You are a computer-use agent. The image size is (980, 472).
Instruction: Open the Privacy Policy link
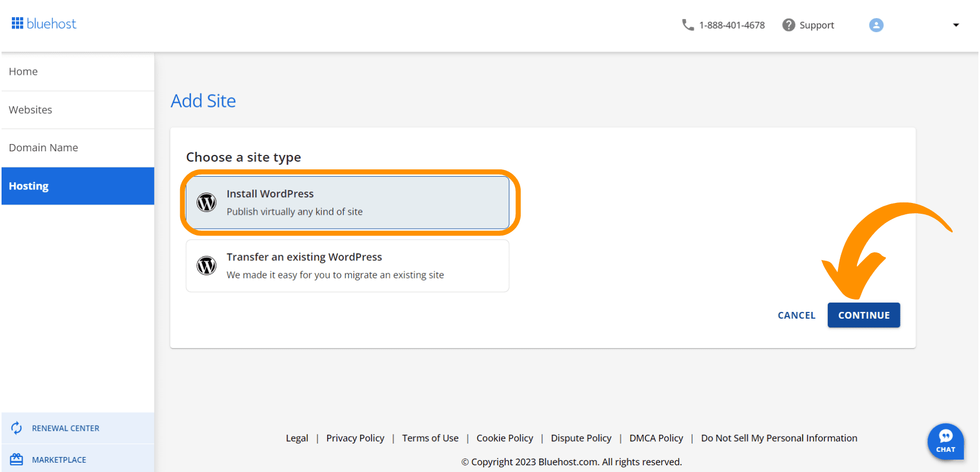coord(355,438)
